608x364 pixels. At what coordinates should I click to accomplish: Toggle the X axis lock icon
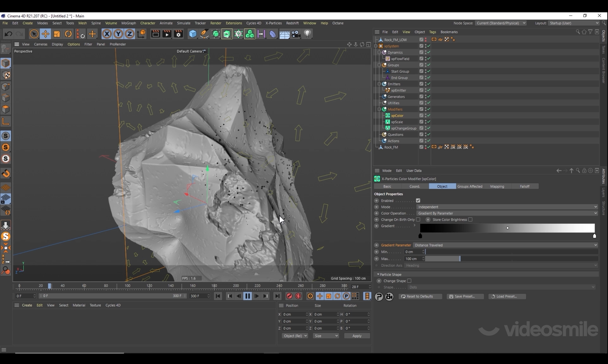107,34
